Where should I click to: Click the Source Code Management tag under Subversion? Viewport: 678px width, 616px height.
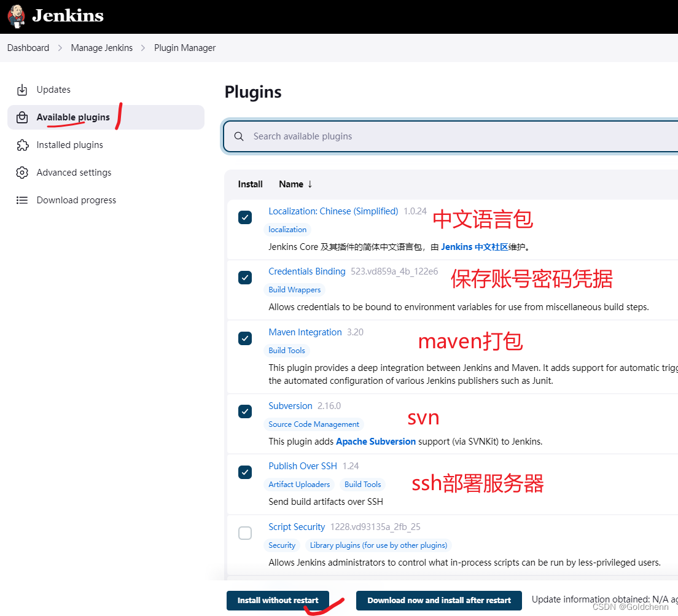pos(314,424)
